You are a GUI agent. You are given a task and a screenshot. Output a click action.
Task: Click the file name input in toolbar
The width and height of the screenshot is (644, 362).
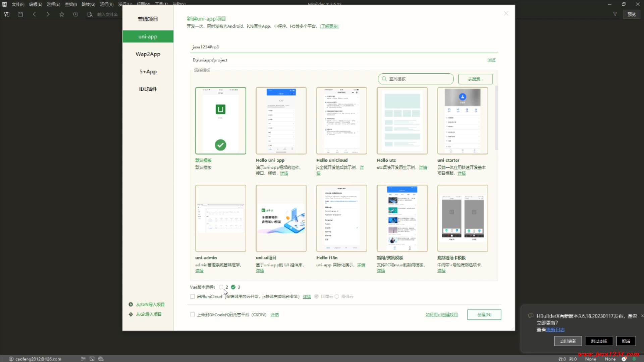(108, 14)
